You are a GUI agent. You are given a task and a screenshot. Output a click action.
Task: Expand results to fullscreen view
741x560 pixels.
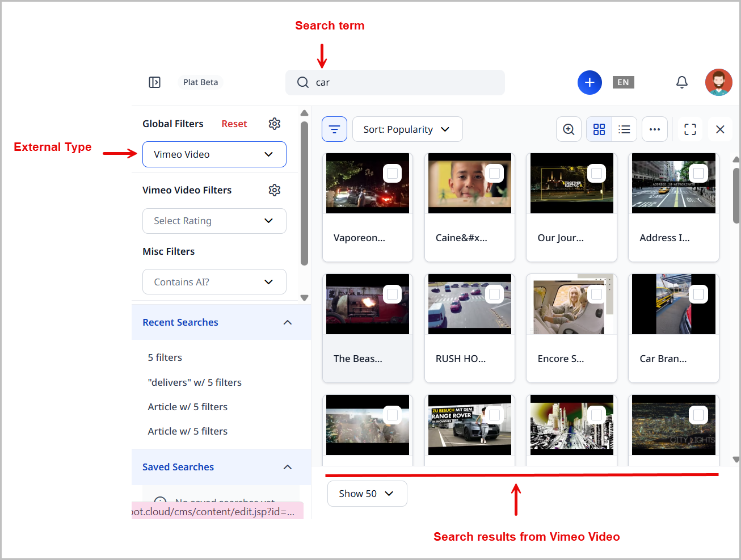click(x=690, y=129)
